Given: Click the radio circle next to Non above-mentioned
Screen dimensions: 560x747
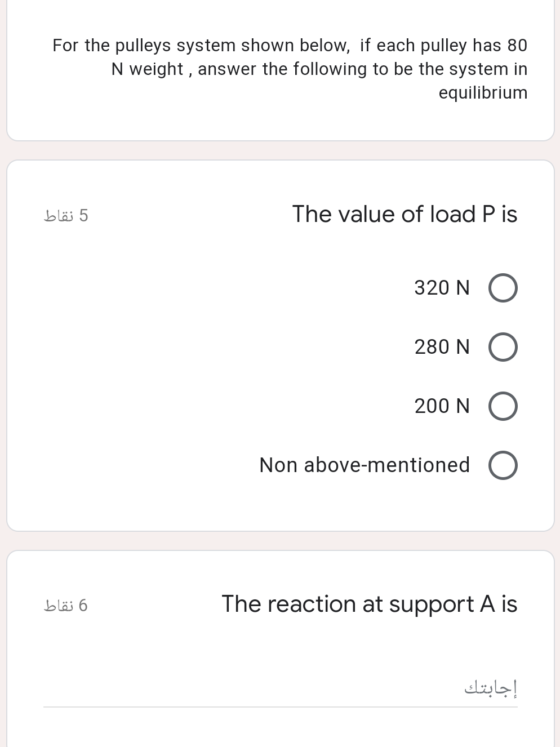Looking at the screenshot, I should coord(503,465).
